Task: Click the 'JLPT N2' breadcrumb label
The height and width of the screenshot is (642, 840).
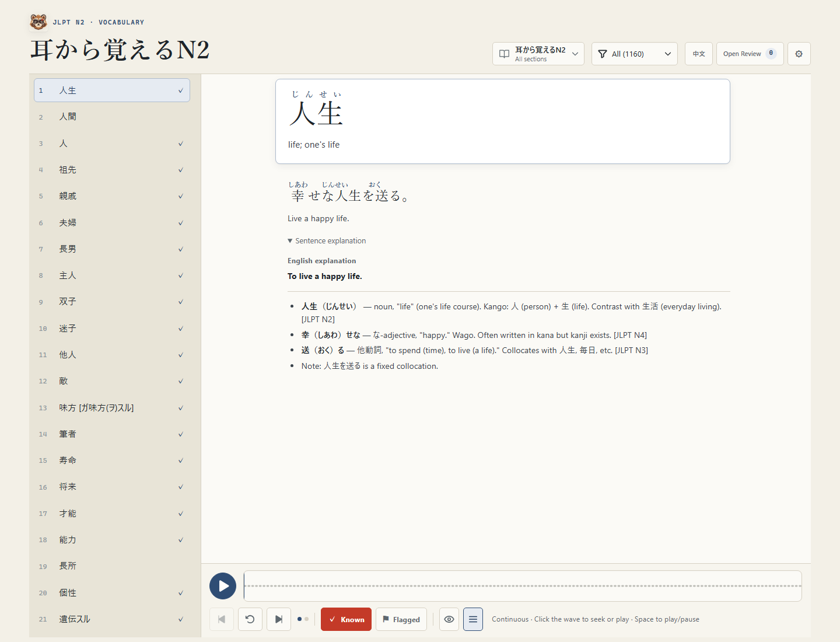Action: pos(68,22)
